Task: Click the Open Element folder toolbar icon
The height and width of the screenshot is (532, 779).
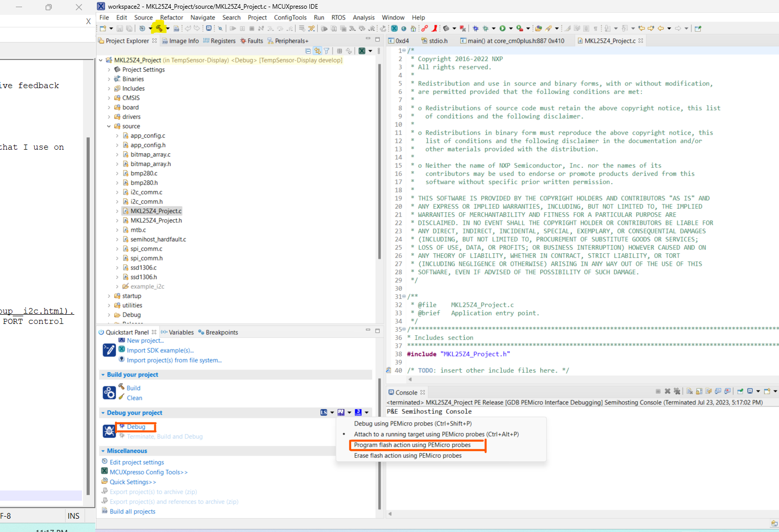Action: coord(538,28)
